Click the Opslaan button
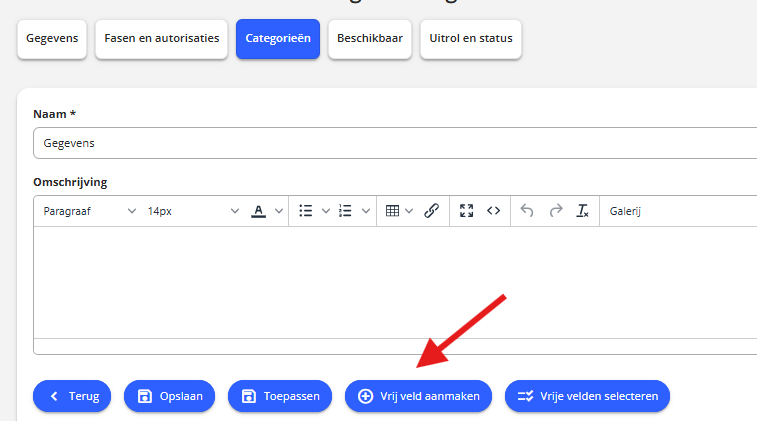 169,396
